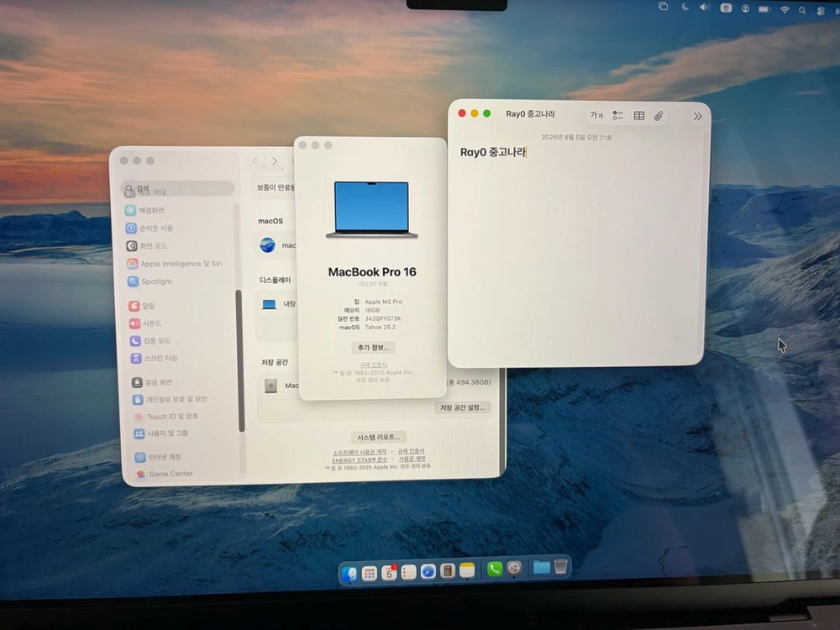Open the 규제 인증서 link in About window
The width and height of the screenshot is (840, 630).
pos(374,365)
